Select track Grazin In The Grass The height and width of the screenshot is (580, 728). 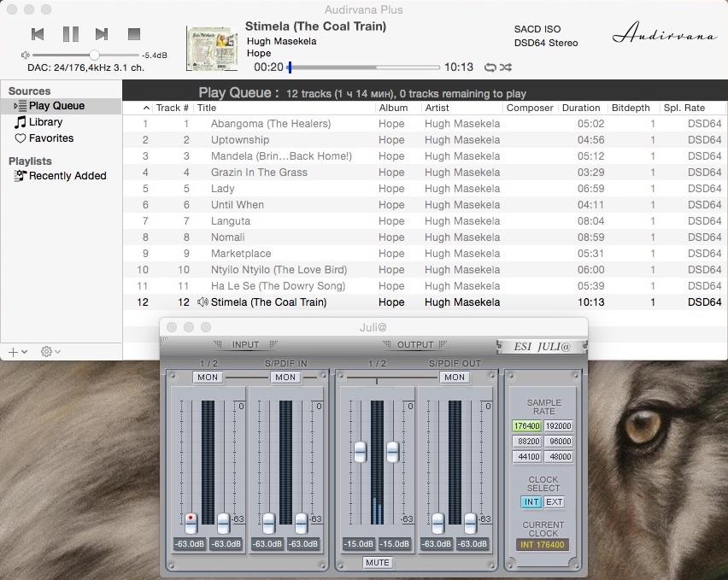click(425, 173)
